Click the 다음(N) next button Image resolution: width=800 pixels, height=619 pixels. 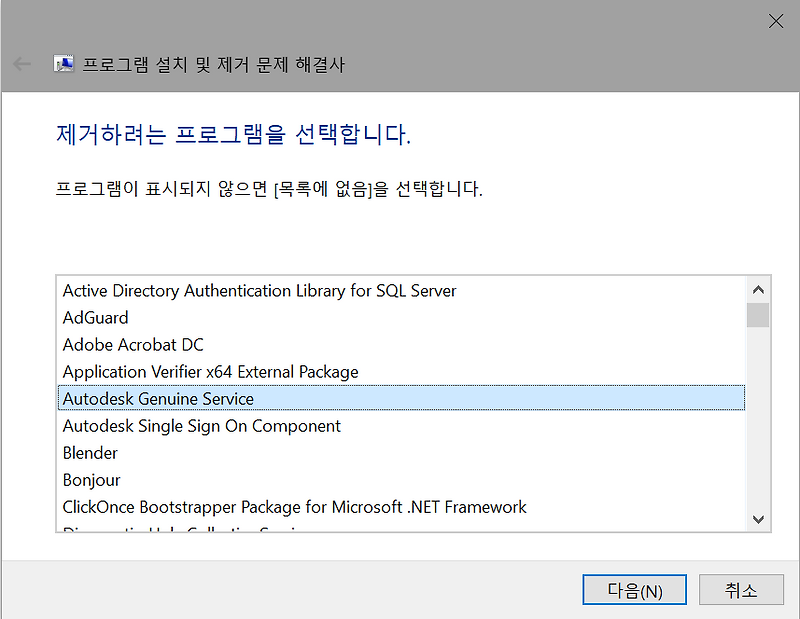(634, 590)
